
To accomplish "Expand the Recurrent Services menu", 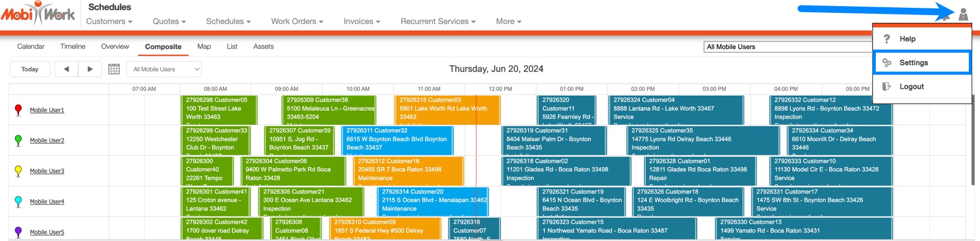I will [438, 21].
